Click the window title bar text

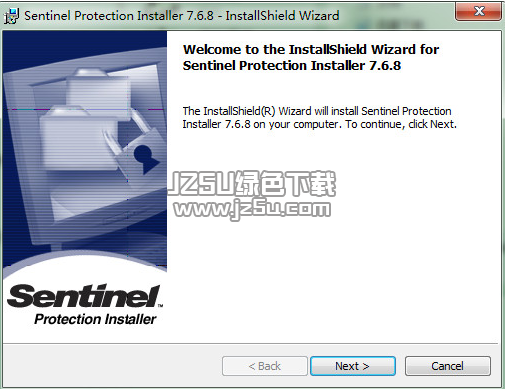coord(182,16)
